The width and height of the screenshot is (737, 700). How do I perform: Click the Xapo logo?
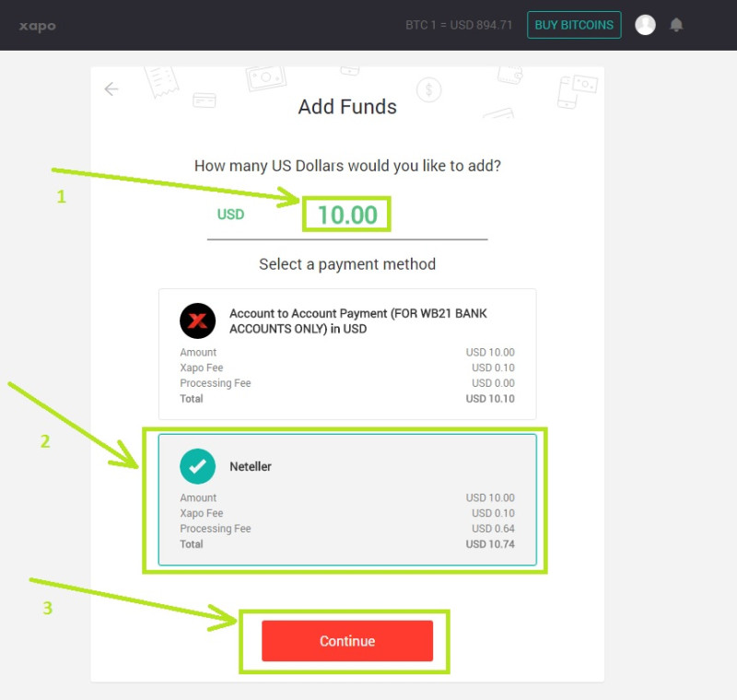click(x=38, y=26)
